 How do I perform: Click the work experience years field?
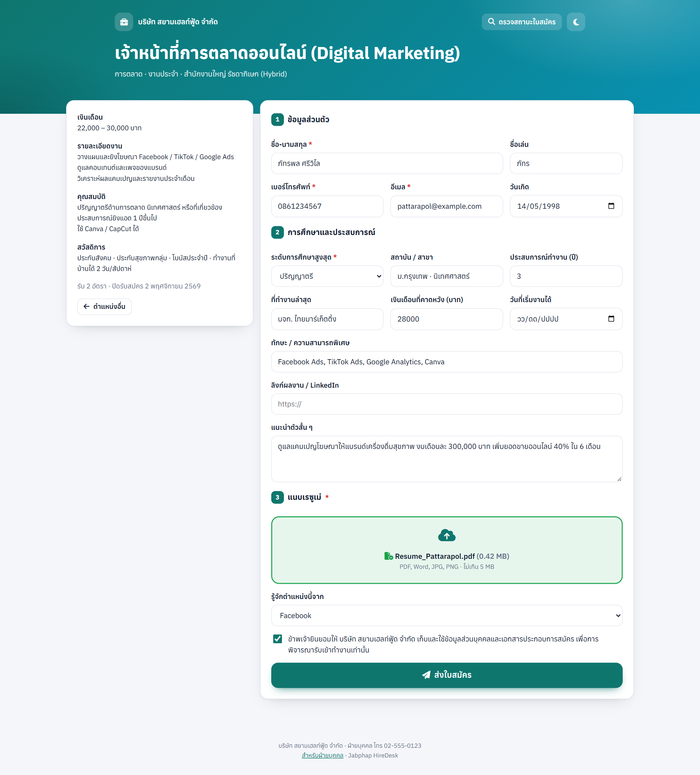tap(566, 276)
